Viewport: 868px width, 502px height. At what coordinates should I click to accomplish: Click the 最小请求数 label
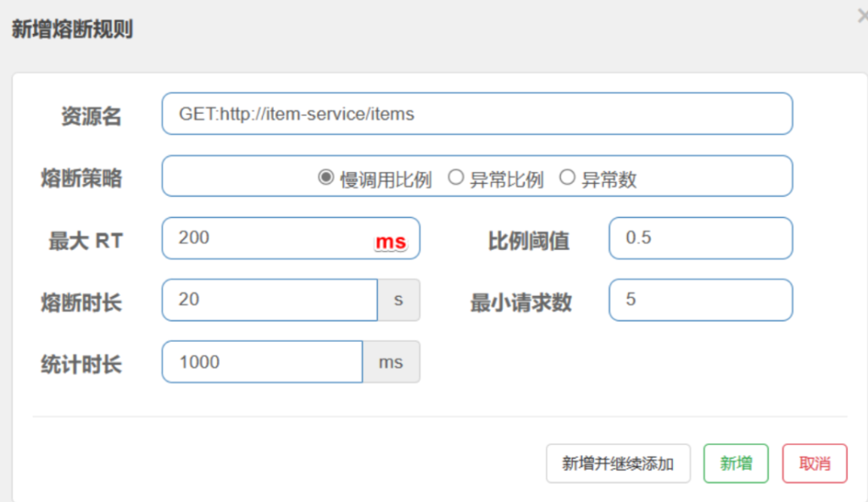click(x=520, y=303)
